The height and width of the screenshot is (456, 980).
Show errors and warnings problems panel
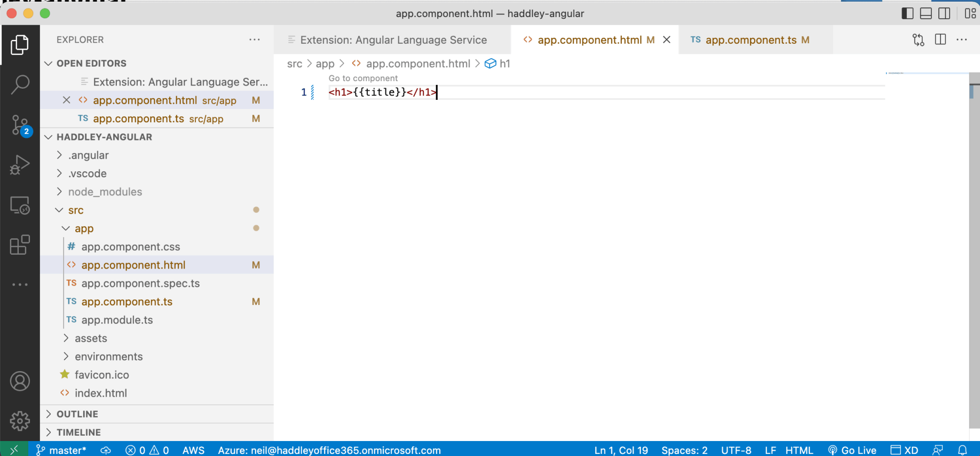pos(147,450)
